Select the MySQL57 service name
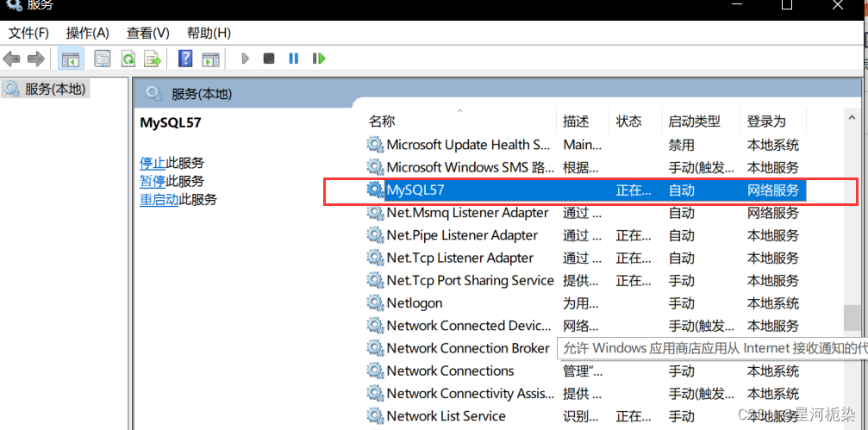The width and height of the screenshot is (868, 430). click(415, 190)
